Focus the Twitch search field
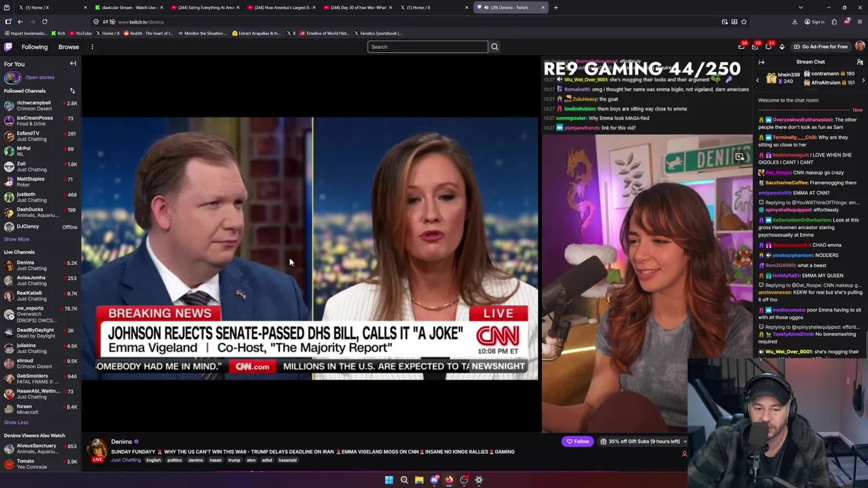Image resolution: width=868 pixels, height=488 pixels. (x=427, y=47)
